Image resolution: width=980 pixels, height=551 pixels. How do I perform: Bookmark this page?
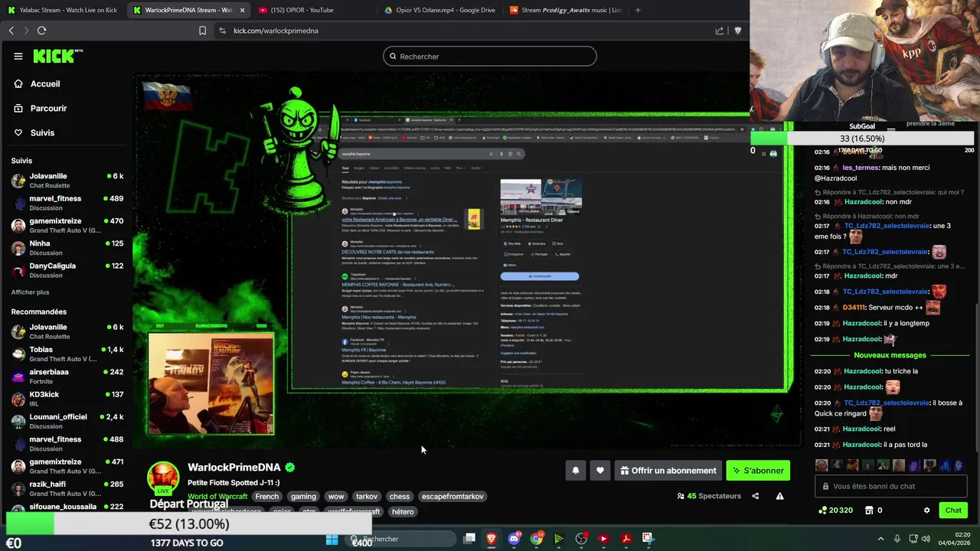[202, 31]
